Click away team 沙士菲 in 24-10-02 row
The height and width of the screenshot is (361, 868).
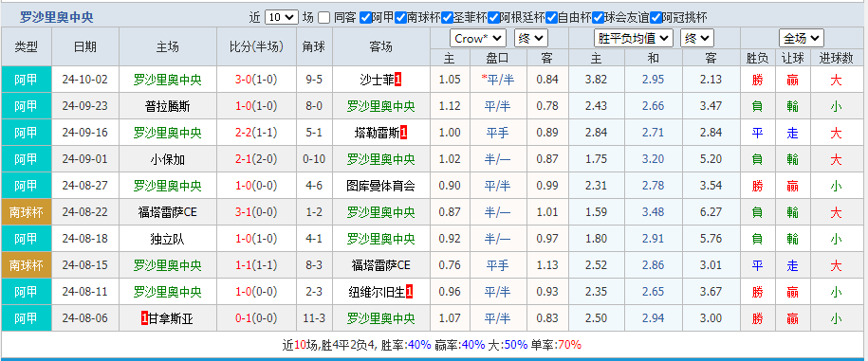(x=376, y=80)
